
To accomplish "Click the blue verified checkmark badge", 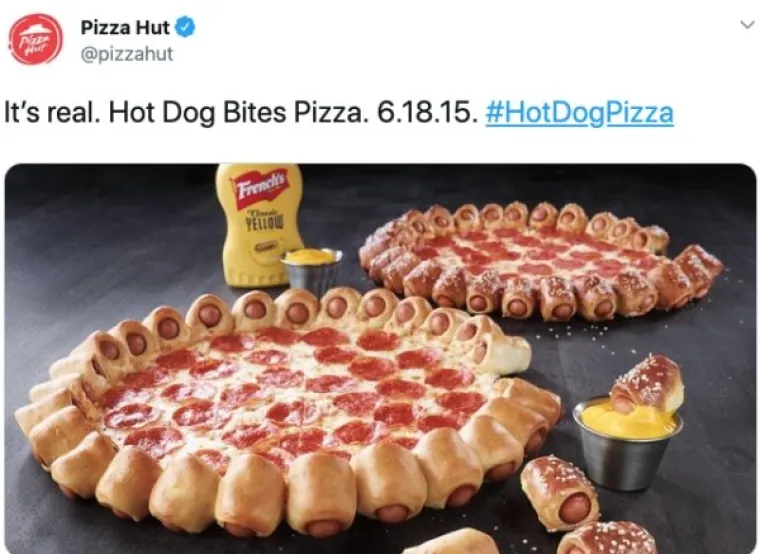I will 185,27.
